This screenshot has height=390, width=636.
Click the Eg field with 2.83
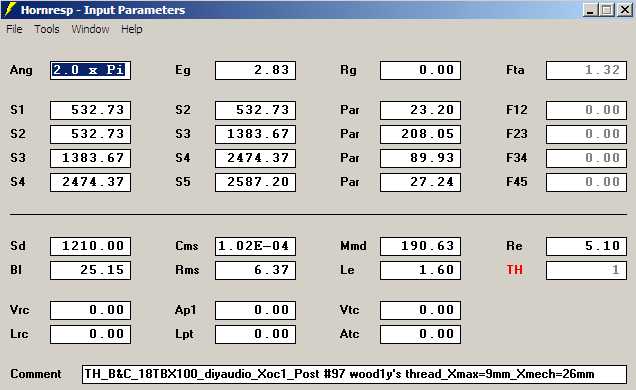pos(256,70)
